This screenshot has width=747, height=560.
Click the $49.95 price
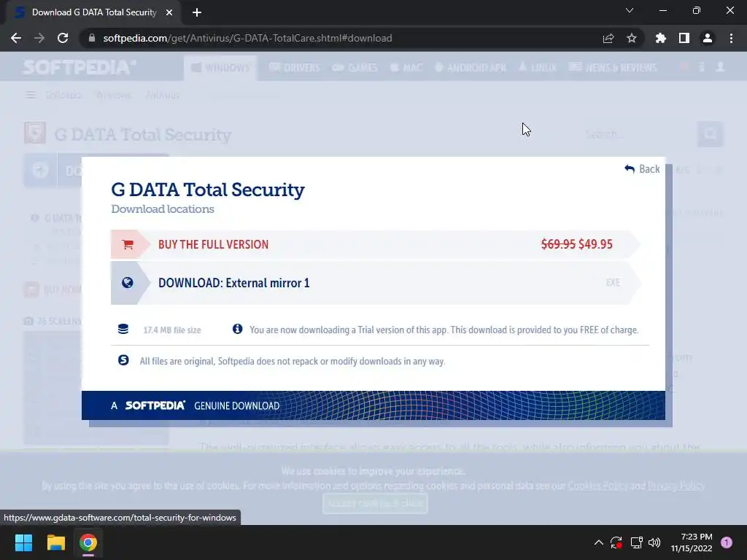pyautogui.click(x=595, y=244)
